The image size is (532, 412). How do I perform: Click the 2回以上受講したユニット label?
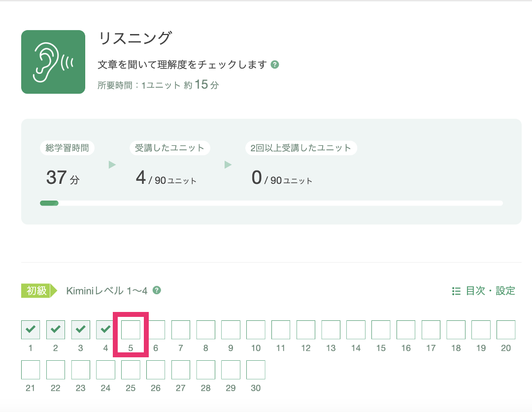click(301, 148)
